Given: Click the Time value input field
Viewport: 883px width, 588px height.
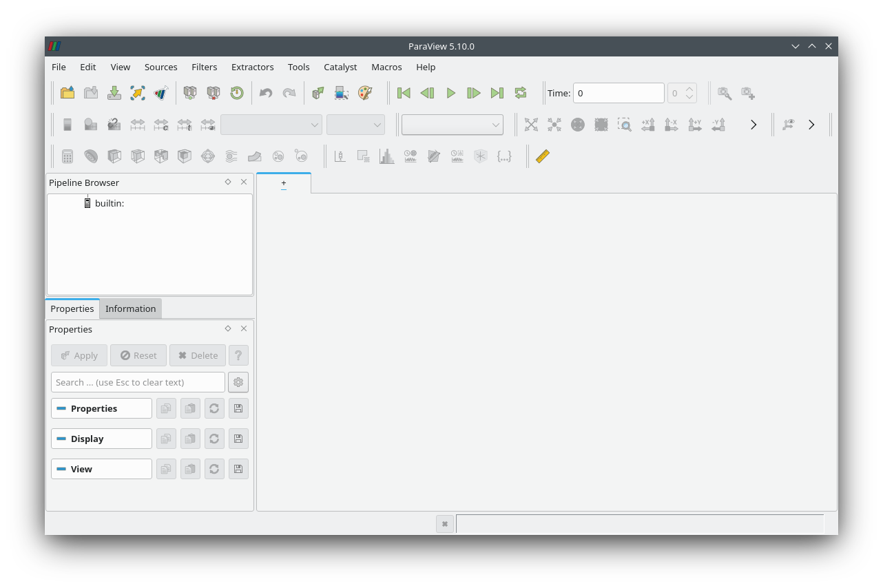Looking at the screenshot, I should (619, 93).
